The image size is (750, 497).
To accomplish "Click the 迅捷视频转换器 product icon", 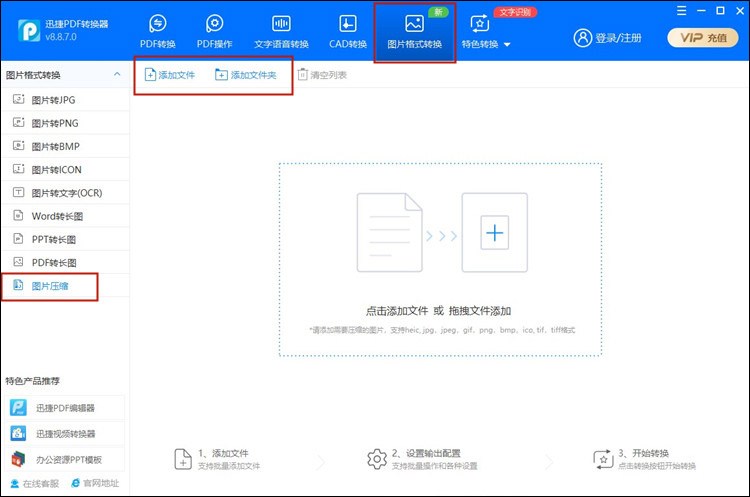I will tap(18, 433).
